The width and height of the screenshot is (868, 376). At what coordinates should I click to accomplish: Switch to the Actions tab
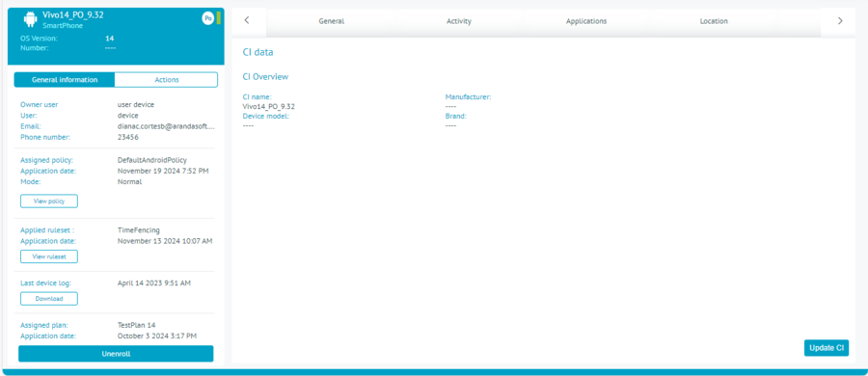[167, 80]
